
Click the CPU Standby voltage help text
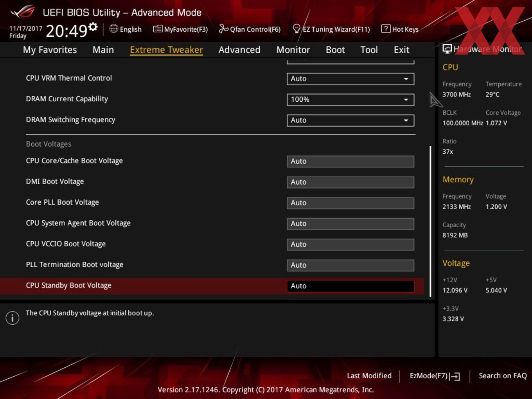pos(90,313)
